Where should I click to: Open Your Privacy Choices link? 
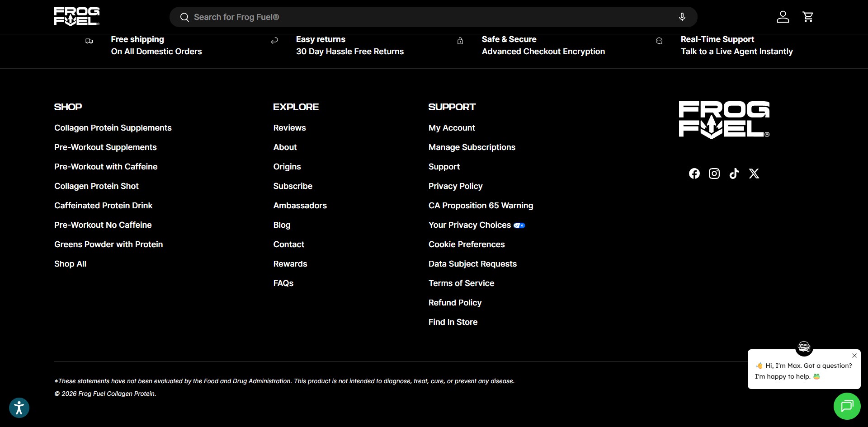coord(470,225)
